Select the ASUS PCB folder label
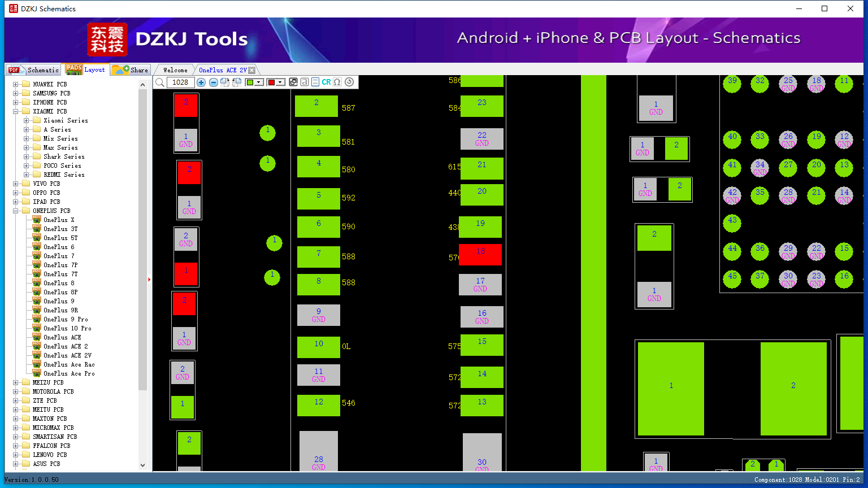 tap(46, 464)
